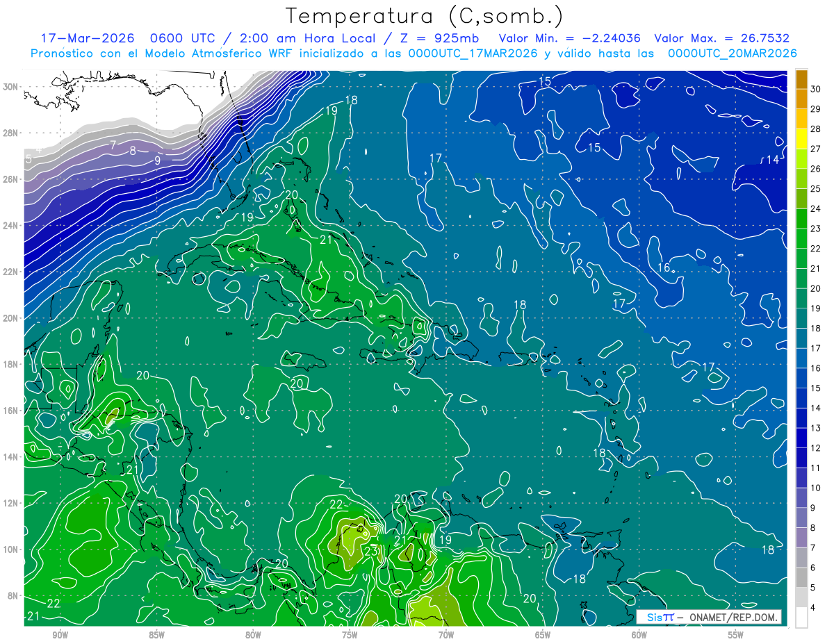
Task: Click the chart title 'Temperatura (C,somb.)'
Action: coord(425,15)
